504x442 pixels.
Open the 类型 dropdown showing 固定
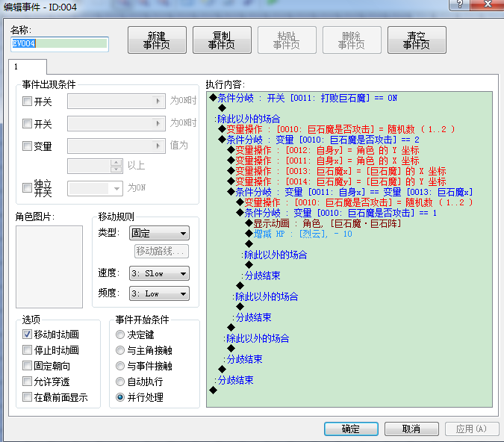point(159,233)
